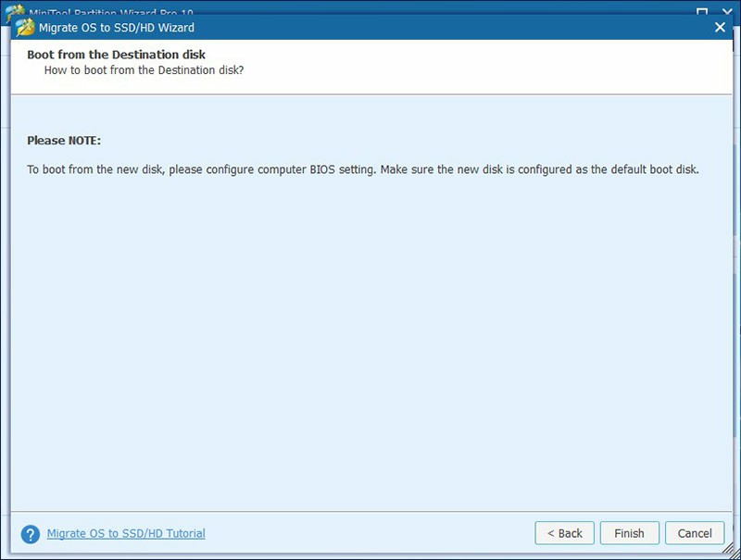Image resolution: width=741 pixels, height=560 pixels.
Task: Maximize the MiniTool Partition Wizard main window
Action: 702,11
